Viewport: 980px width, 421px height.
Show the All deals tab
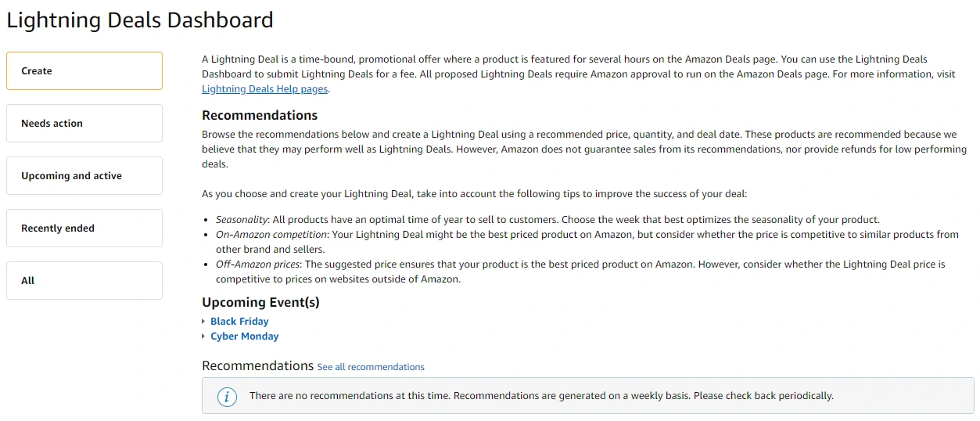(x=84, y=281)
